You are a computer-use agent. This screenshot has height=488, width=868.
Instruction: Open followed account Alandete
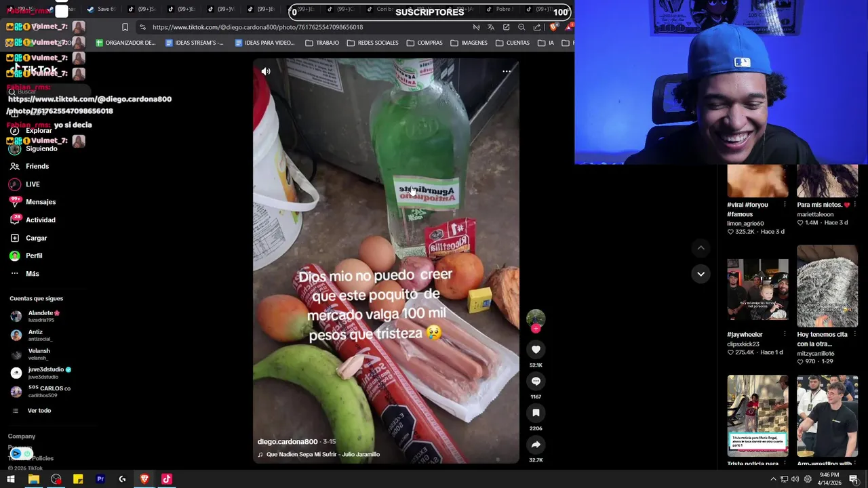(36, 316)
